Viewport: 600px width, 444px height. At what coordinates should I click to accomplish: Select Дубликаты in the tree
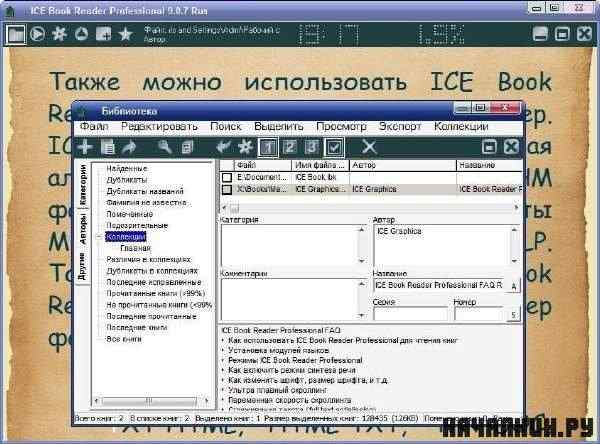(127, 180)
